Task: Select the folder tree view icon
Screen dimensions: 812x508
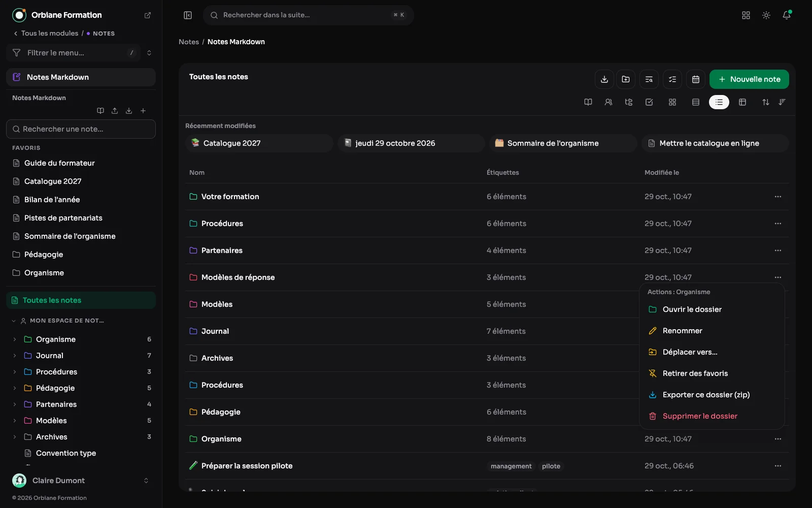Action: [629, 102]
